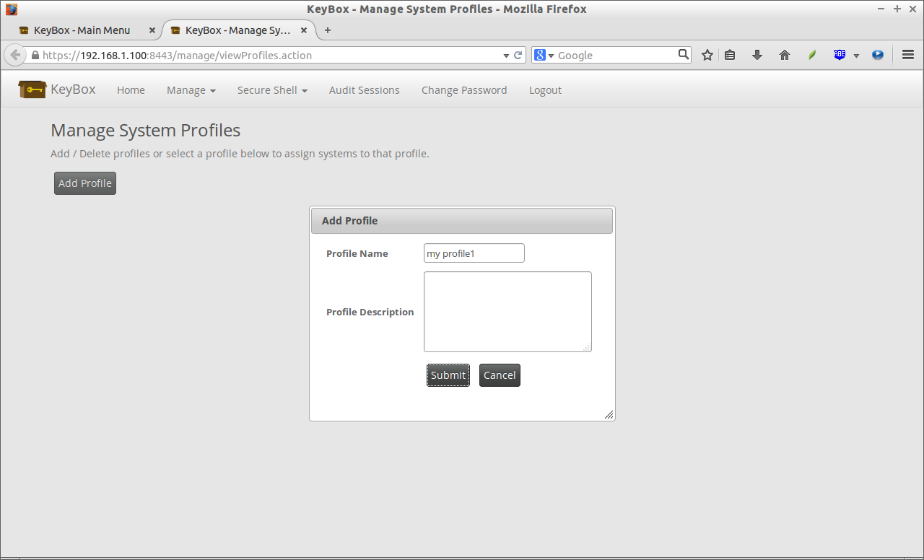Click the search magnifier icon
Viewport: 924px width, 560px height.
pyautogui.click(x=684, y=54)
